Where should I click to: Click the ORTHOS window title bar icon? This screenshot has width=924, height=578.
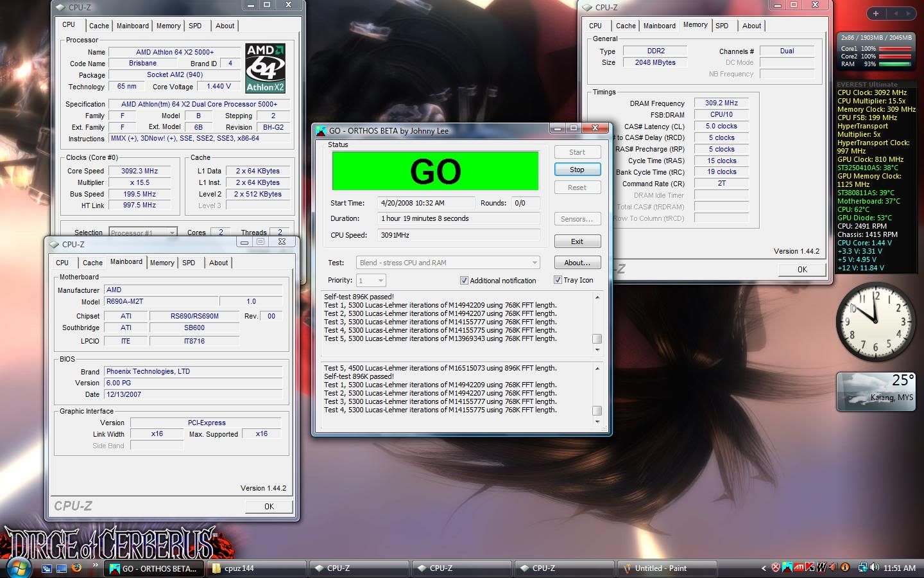click(321, 130)
